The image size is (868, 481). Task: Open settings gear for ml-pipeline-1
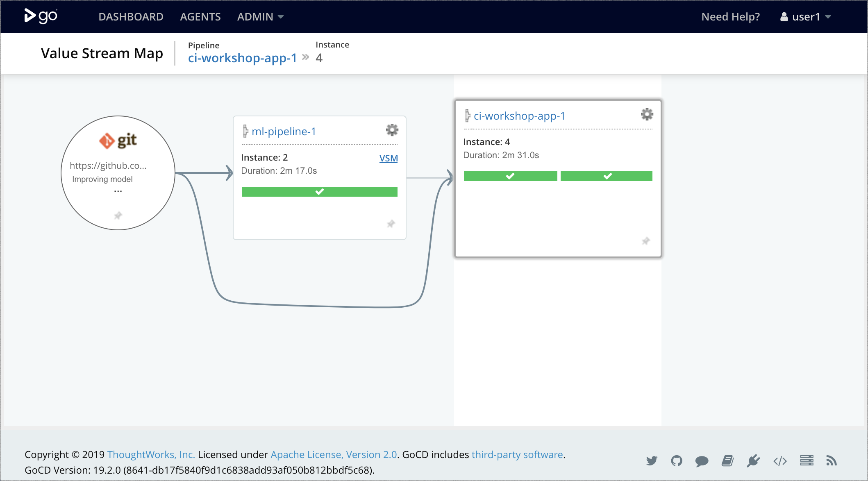(392, 130)
